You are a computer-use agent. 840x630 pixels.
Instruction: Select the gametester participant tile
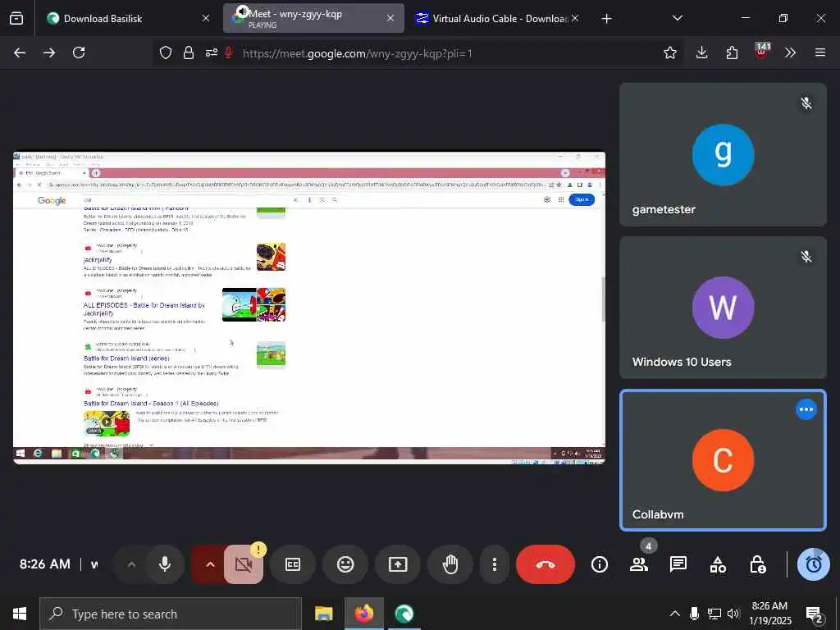coord(723,154)
